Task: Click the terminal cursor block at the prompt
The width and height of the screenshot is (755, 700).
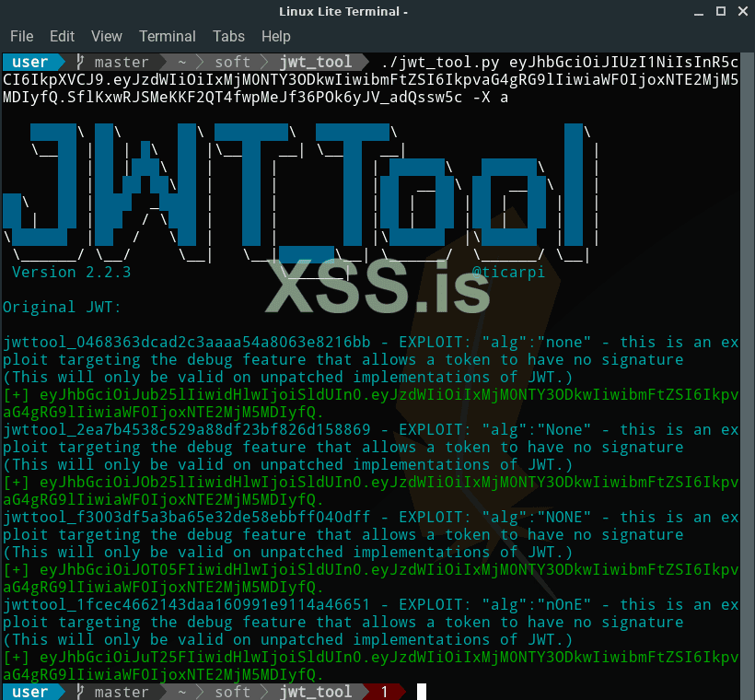Action: [x=422, y=692]
